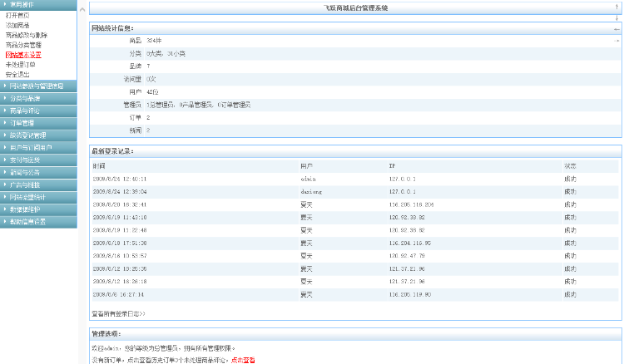Screen dimensions: 624x364
Task: Click the 时间 column header
Action: click(99, 166)
